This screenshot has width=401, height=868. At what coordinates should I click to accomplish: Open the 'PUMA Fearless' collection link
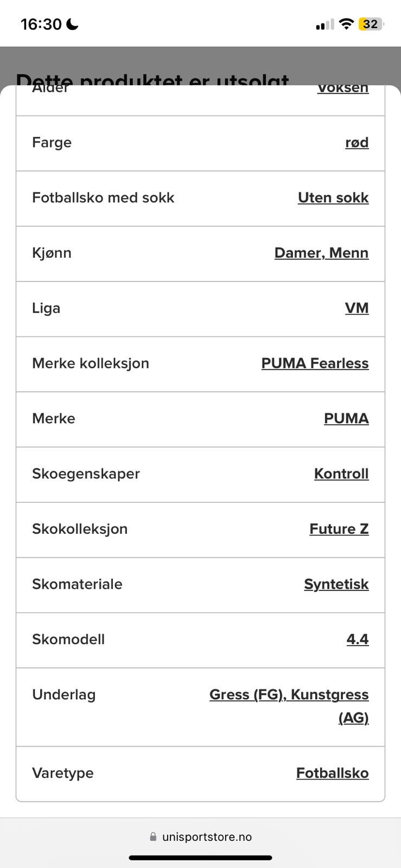tap(315, 363)
